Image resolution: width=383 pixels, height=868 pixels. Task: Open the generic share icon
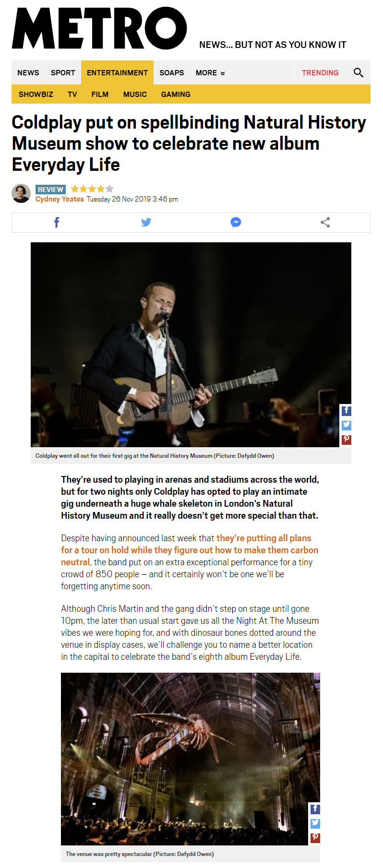coord(325,222)
